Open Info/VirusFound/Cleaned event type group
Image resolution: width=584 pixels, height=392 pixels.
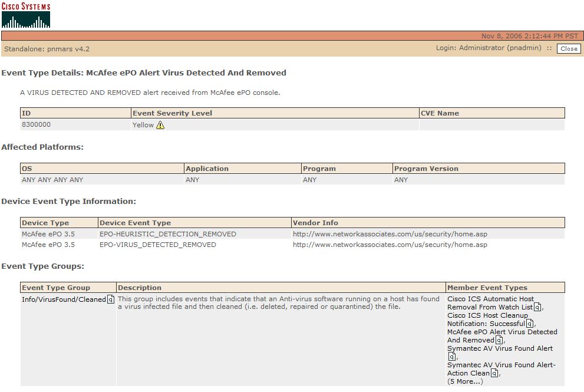(64, 299)
